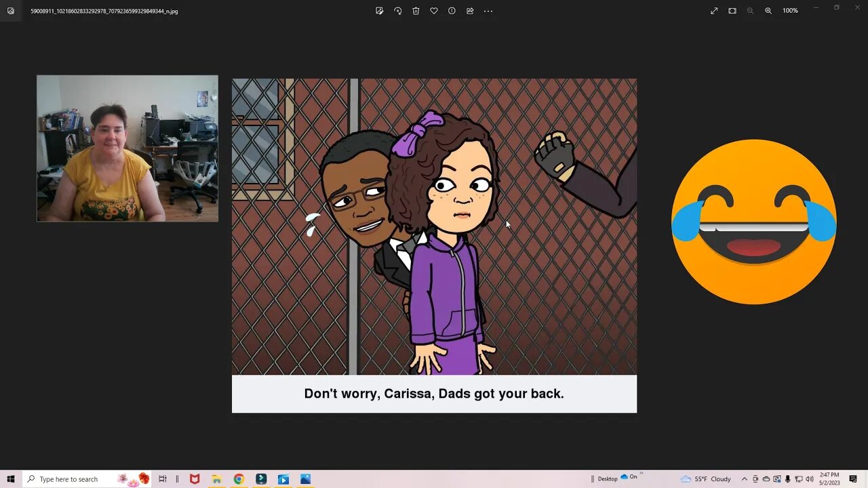This screenshot has width=868, height=488.
Task: Open McAfee from the taskbar
Action: coord(195,479)
